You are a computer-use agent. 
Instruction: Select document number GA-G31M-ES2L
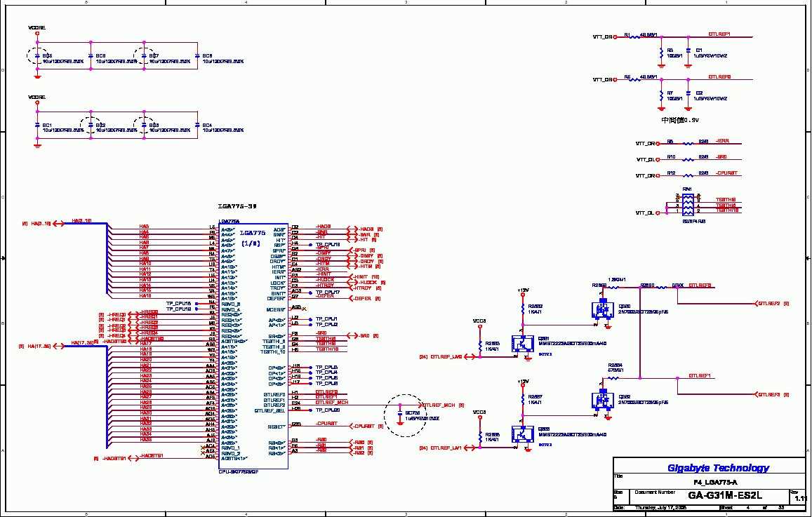click(x=726, y=495)
